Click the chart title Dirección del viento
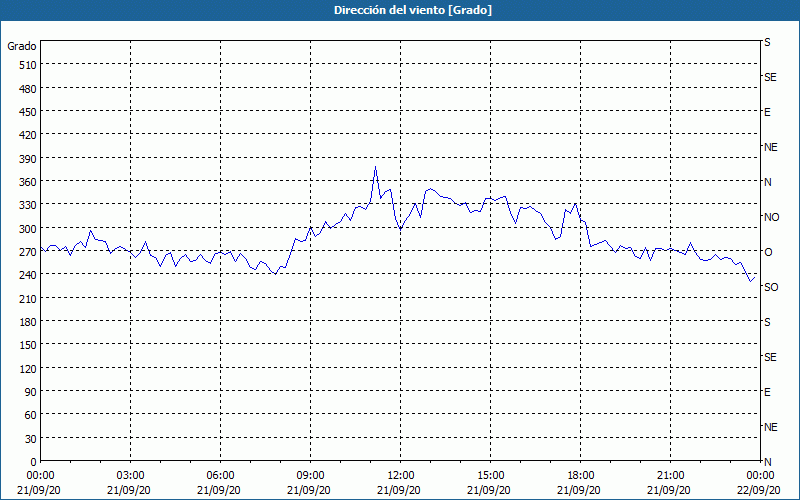Screen dimensions: 800x500 [x=399, y=10]
